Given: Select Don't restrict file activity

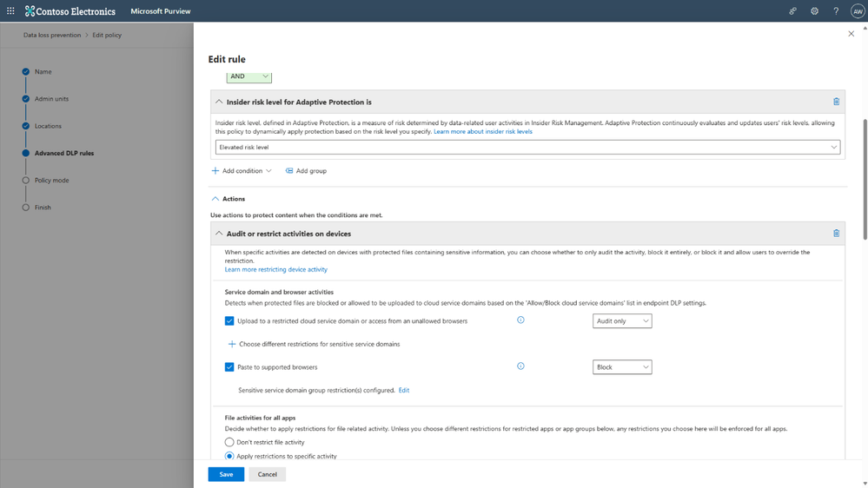Looking at the screenshot, I should tap(229, 442).
